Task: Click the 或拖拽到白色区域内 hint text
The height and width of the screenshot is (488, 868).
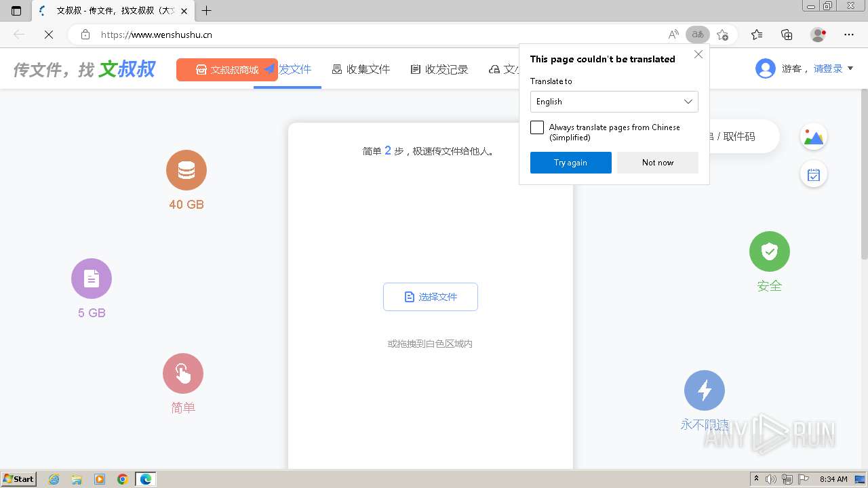Action: click(x=430, y=344)
